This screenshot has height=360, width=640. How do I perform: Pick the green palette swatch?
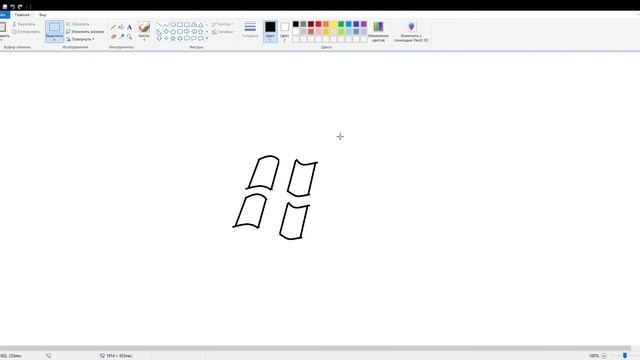(x=341, y=24)
